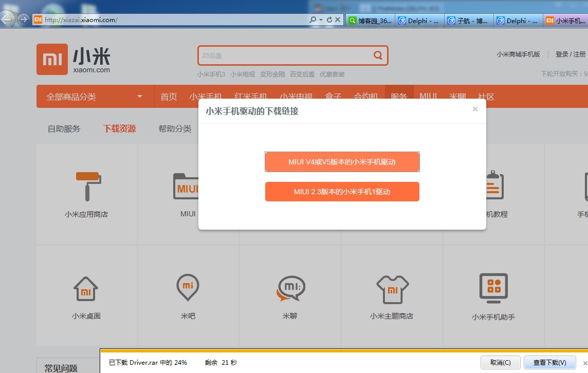Click the refresh icon in address bar
588x373 pixels.
pyautogui.click(x=329, y=20)
